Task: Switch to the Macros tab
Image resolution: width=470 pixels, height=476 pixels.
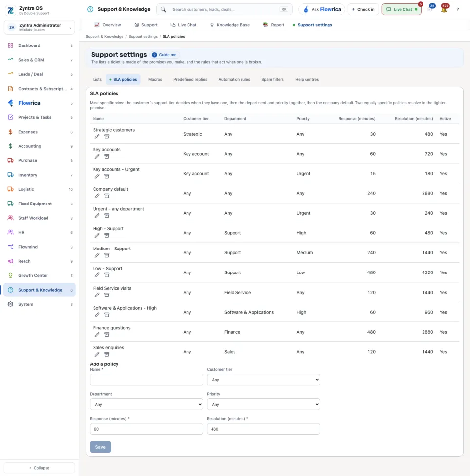Action: (155, 80)
